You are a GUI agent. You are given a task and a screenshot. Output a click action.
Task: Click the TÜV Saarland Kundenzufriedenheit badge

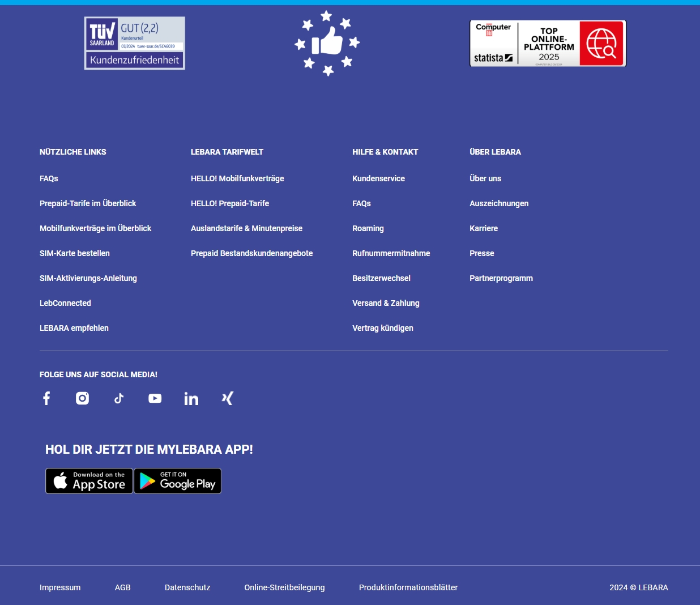(x=135, y=43)
